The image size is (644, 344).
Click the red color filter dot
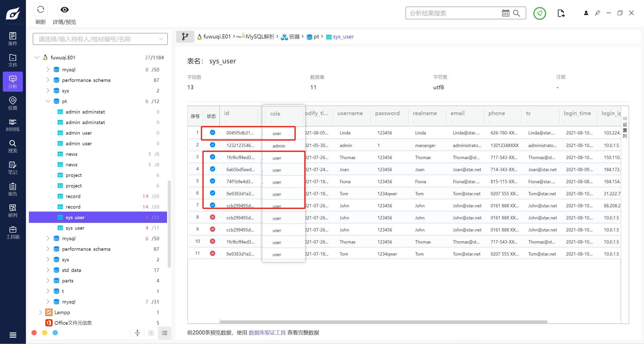tap(34, 333)
